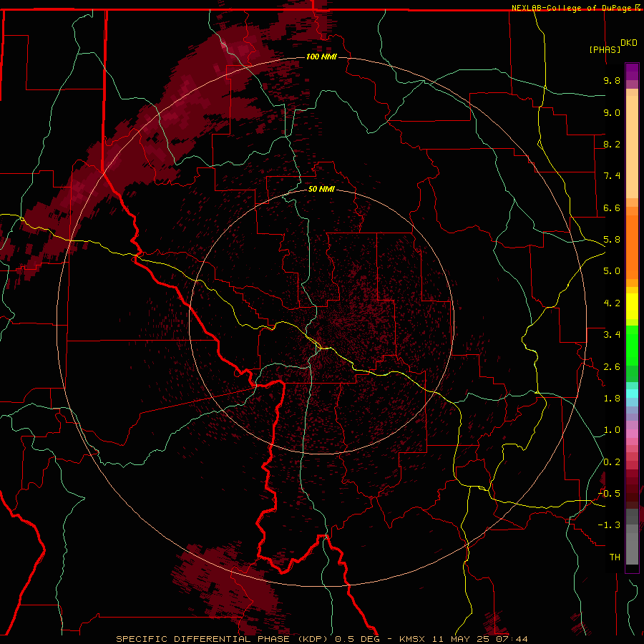Click the 3.4 scale value

[612, 335]
